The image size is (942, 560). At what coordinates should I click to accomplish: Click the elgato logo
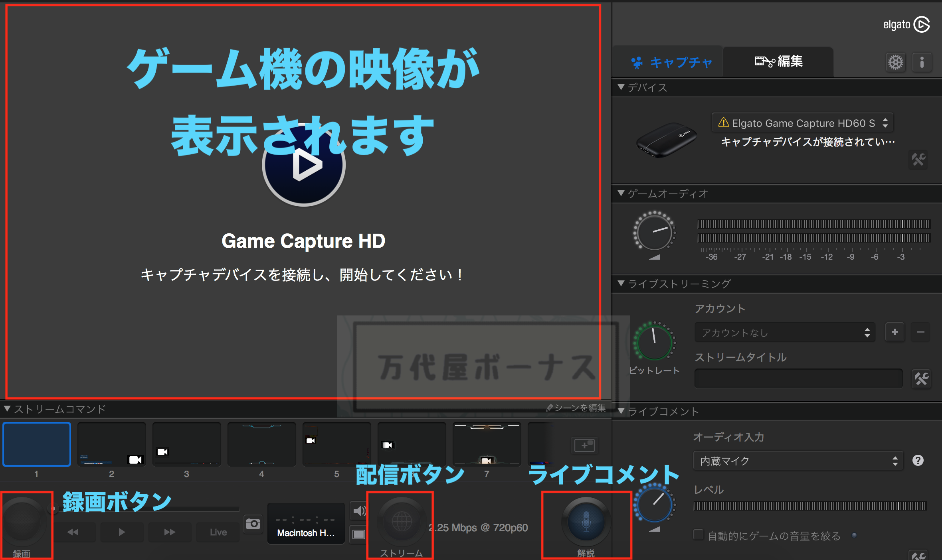(906, 25)
